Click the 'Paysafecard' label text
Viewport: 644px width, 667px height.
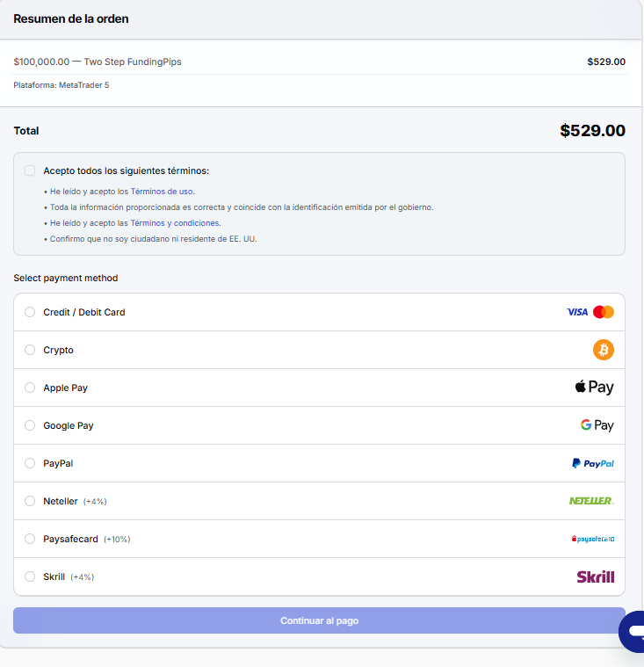[70, 539]
